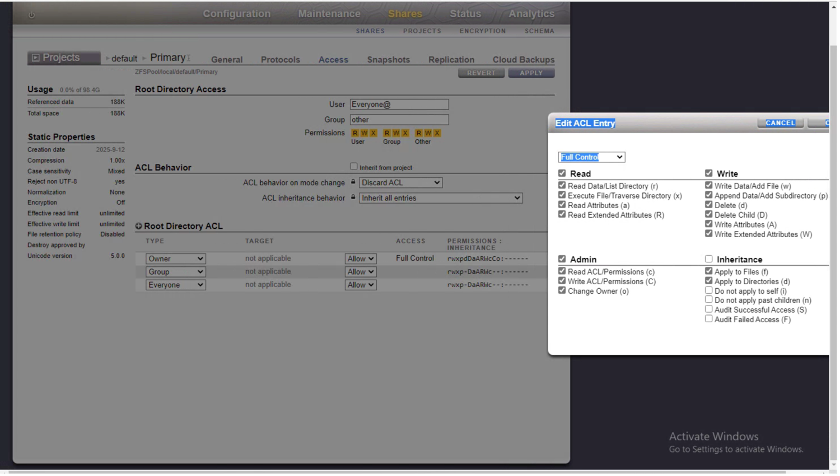Open the Replication tab

tap(452, 60)
